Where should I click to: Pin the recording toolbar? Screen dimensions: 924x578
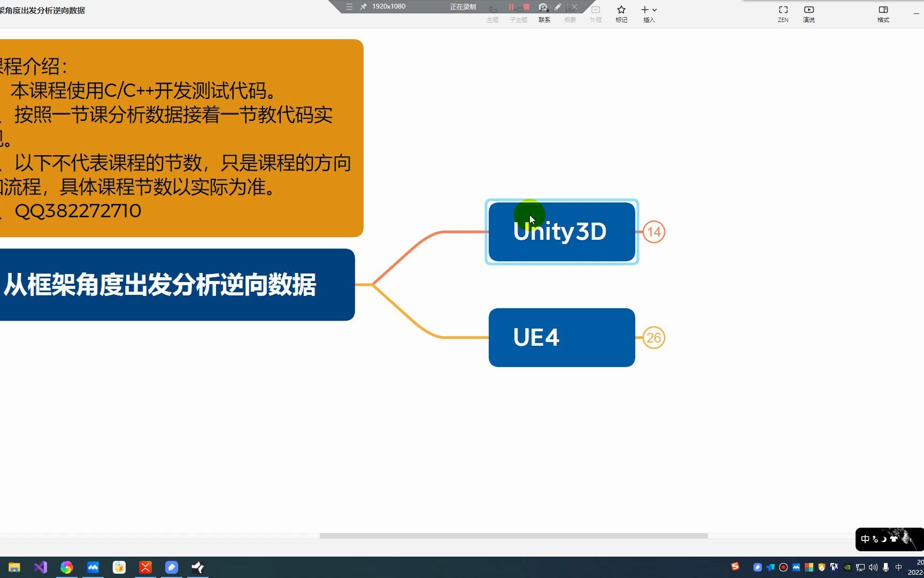(x=363, y=6)
